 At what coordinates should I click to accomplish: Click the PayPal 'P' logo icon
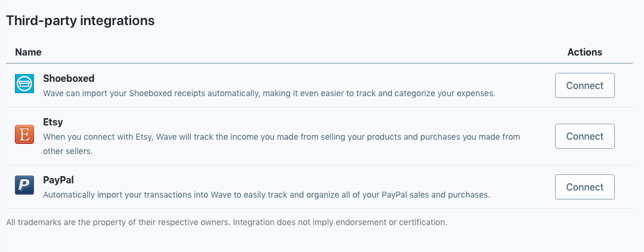(x=24, y=185)
